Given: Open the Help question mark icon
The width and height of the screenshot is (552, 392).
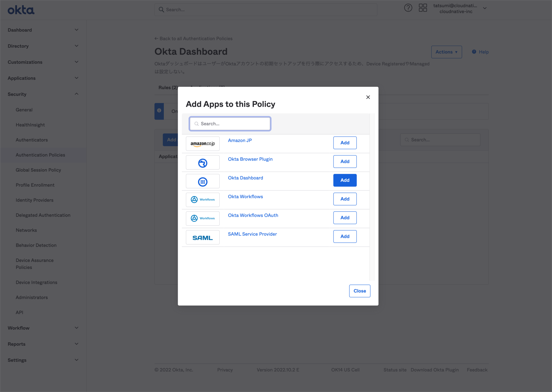Looking at the screenshot, I should (x=408, y=8).
